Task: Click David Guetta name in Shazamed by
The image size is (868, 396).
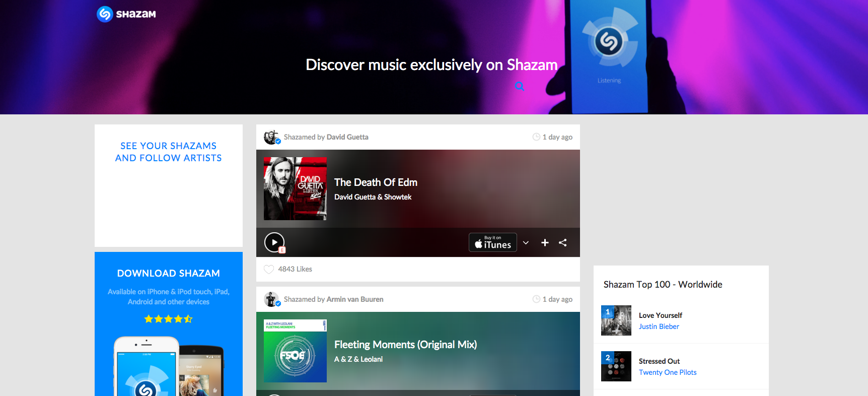Action: (x=347, y=137)
